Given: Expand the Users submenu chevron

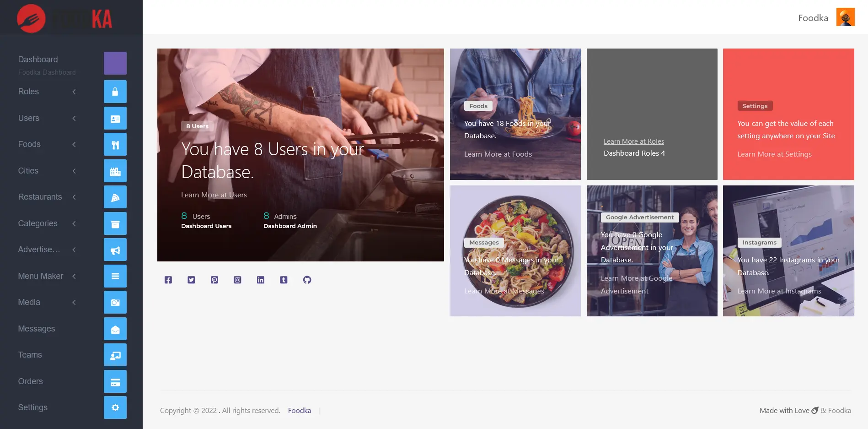Looking at the screenshot, I should click(74, 118).
